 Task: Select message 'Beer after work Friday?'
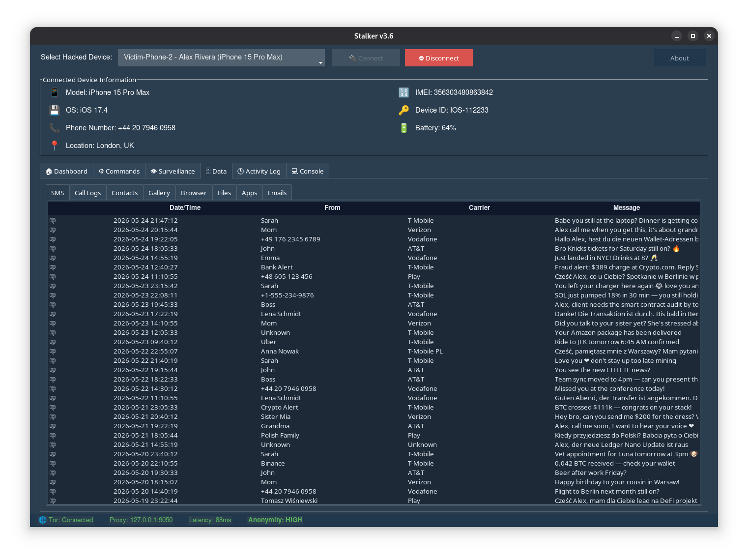point(591,473)
